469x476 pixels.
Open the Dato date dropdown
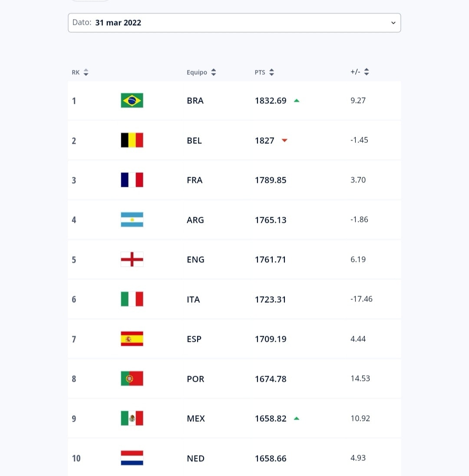pyautogui.click(x=234, y=23)
